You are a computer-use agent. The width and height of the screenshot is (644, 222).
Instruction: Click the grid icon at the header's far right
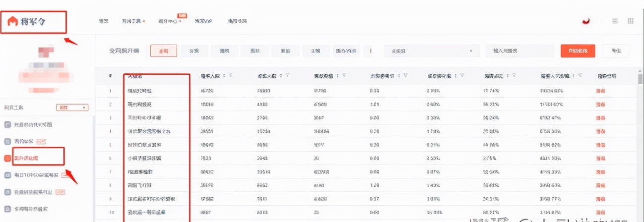tap(631, 21)
